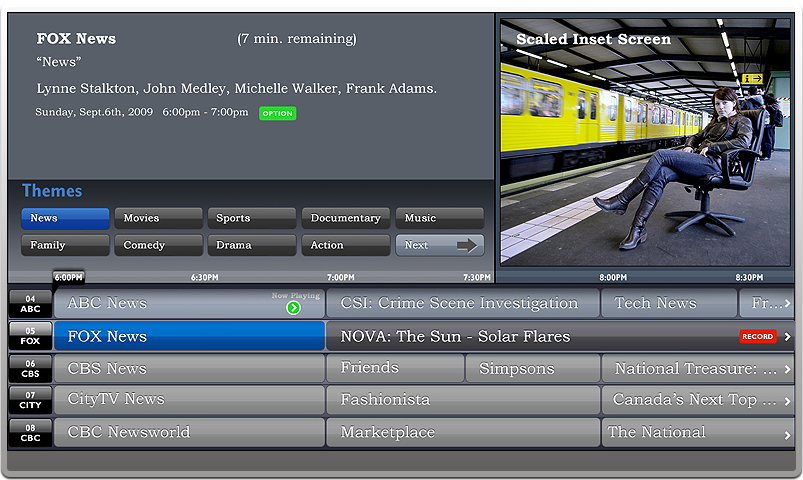Jump to 6:00PM timeline marker
Image resolution: width=803 pixels, height=480 pixels.
(69, 277)
